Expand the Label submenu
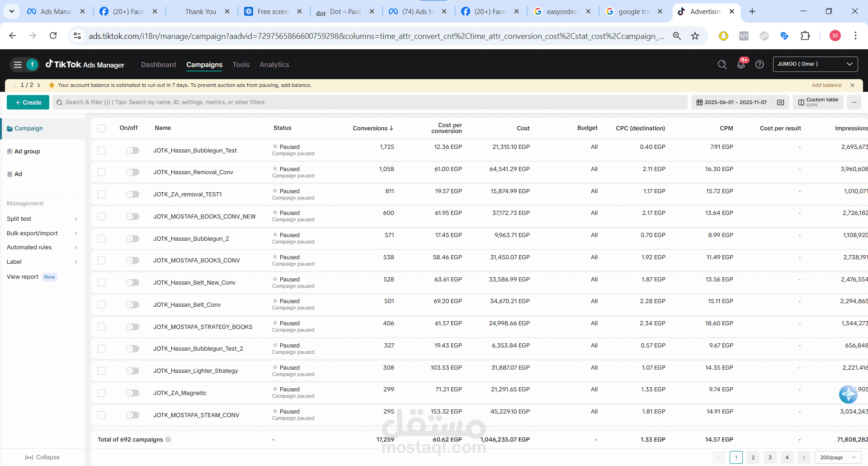 click(42, 262)
